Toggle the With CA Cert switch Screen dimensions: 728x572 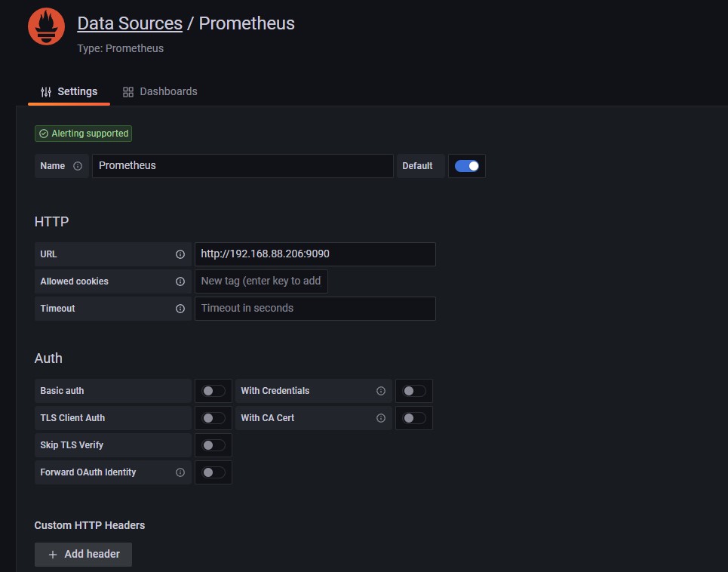[x=414, y=418]
